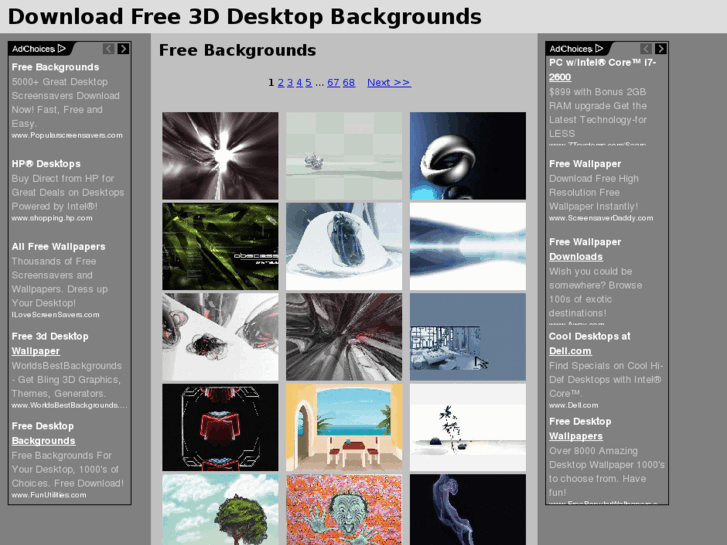Open Free Desktop Wallpapers ad

click(580, 429)
